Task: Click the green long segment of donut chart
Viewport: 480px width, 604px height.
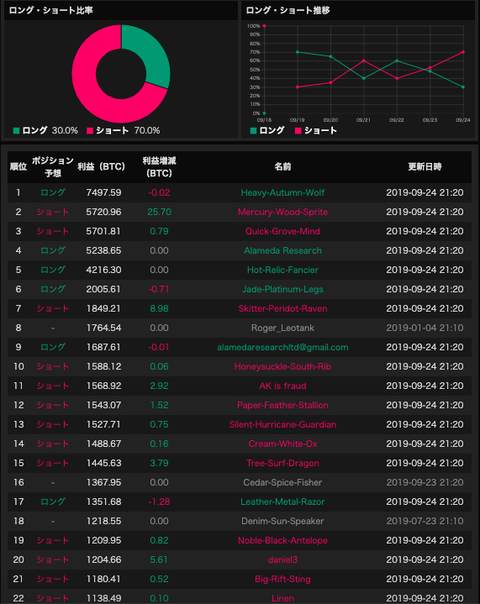Action: click(149, 52)
